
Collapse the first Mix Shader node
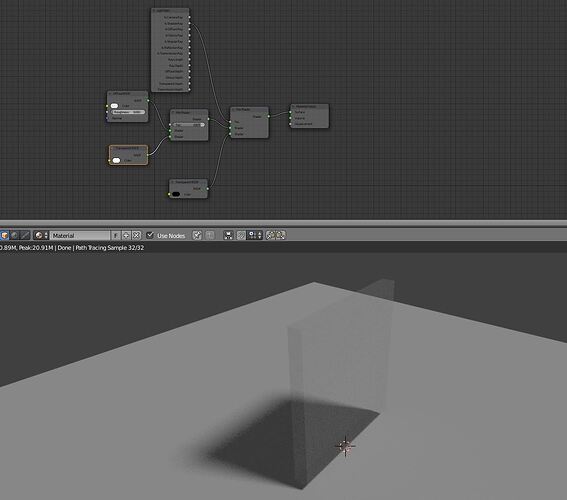[x=173, y=112]
